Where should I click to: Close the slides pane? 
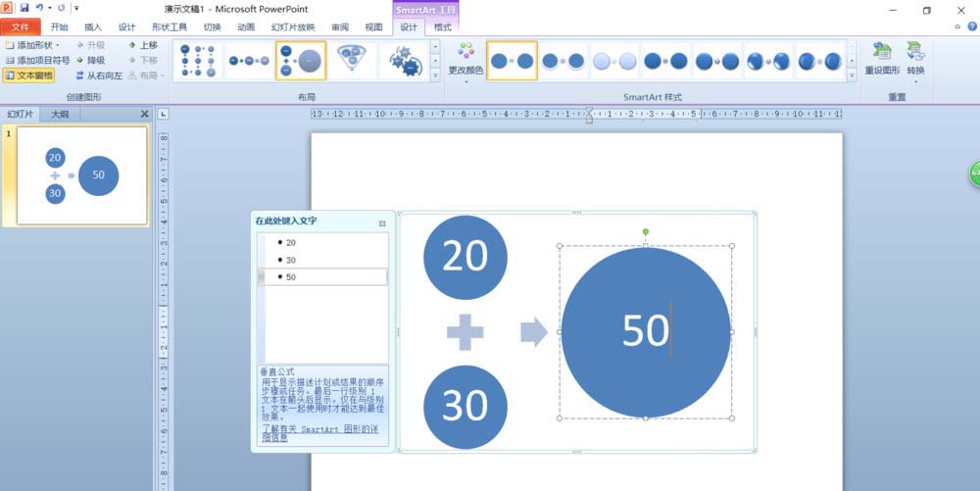[144, 114]
